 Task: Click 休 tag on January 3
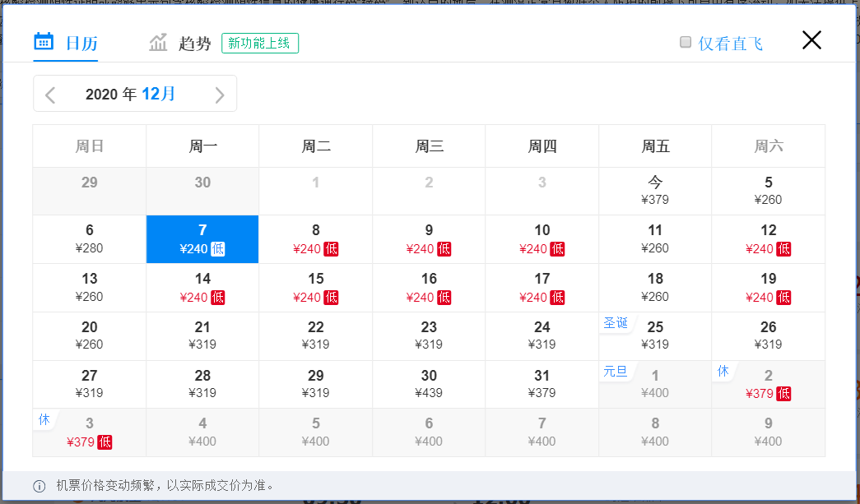[x=44, y=419]
